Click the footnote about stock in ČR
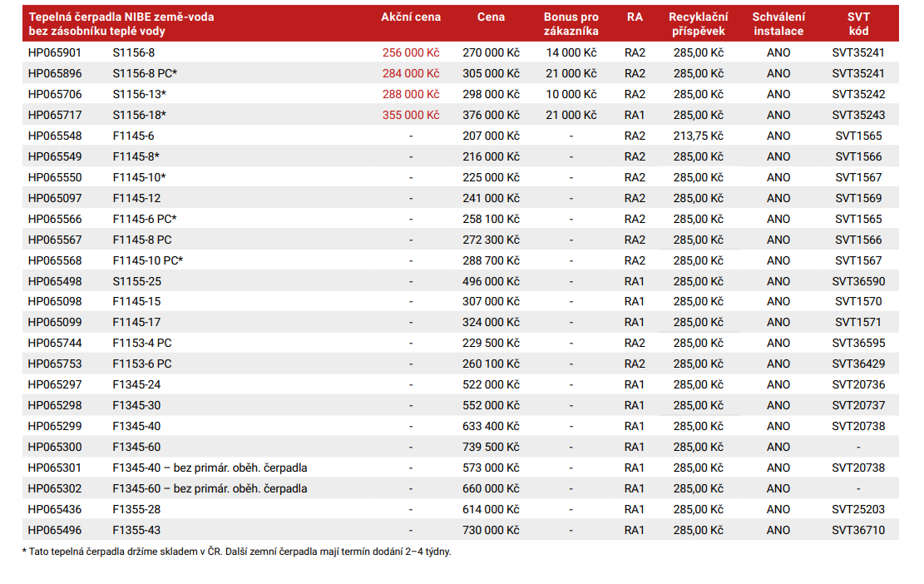The image size is (924, 584). pos(236,552)
